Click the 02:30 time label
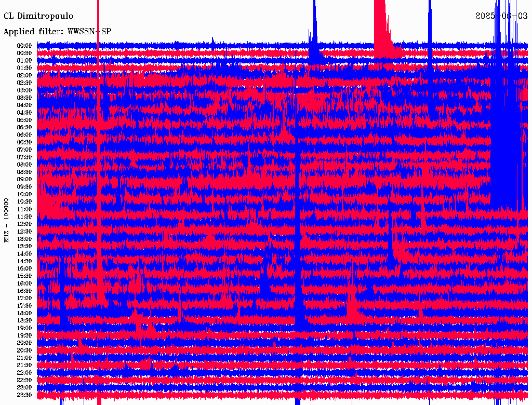Screen dimensions: 532x405 24,83
